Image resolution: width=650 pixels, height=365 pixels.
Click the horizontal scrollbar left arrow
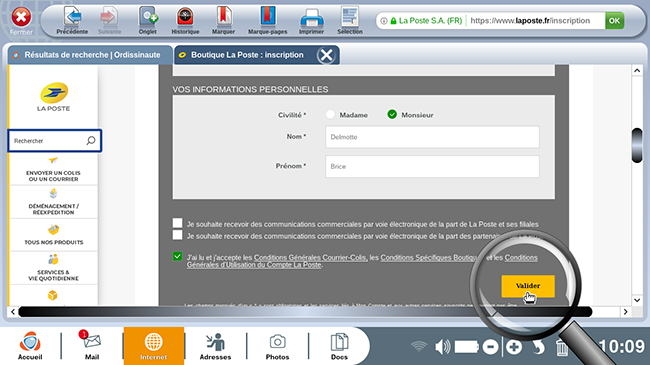[13, 311]
